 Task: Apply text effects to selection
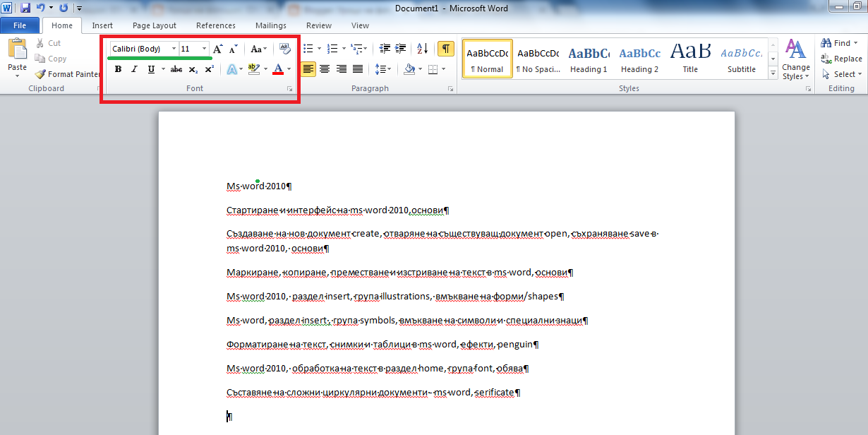tap(231, 69)
